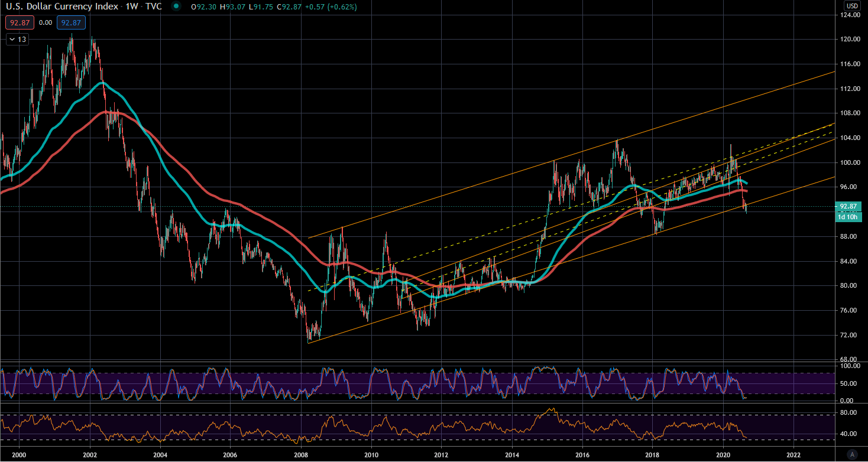The height and width of the screenshot is (462, 868).
Task: Click the teal market status dot
Action: coord(176,6)
